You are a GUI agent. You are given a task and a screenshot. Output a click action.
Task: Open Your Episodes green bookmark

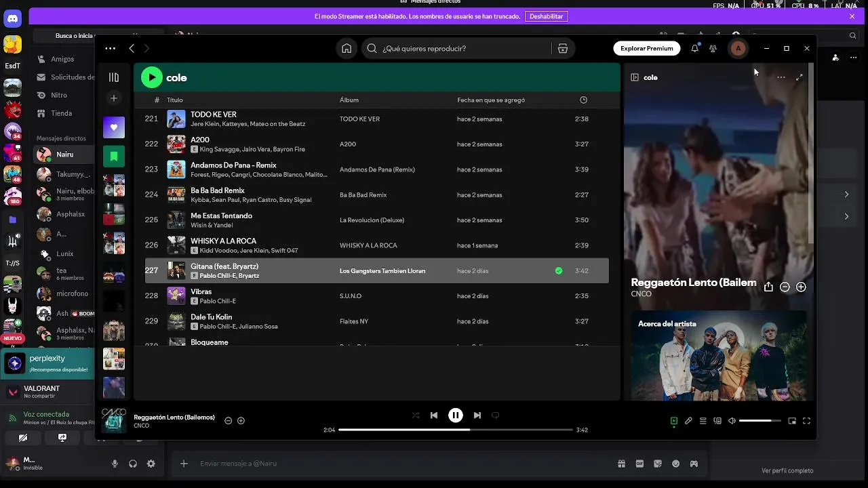click(114, 157)
